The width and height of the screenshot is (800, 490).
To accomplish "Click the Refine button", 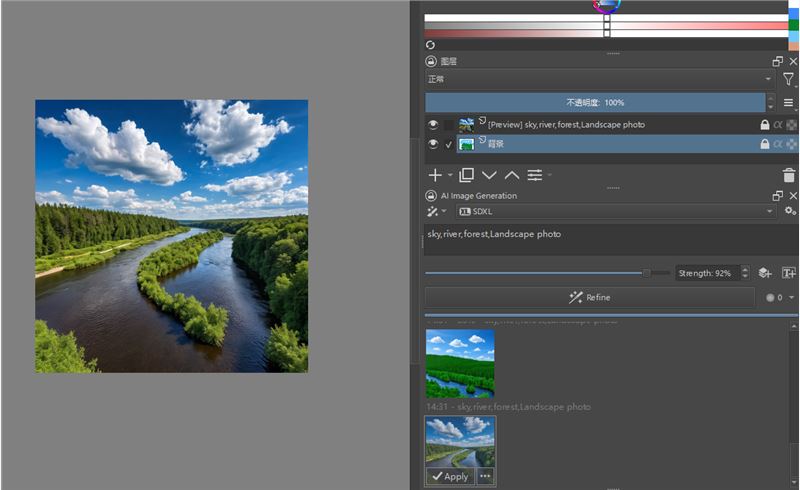I will (x=589, y=297).
